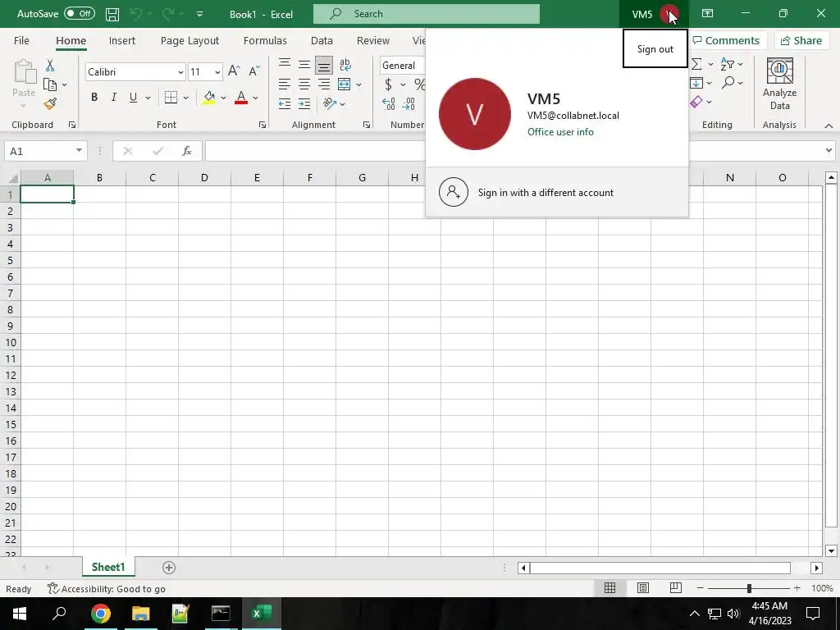Click the Comments button
The width and height of the screenshot is (840, 630).
(727, 41)
